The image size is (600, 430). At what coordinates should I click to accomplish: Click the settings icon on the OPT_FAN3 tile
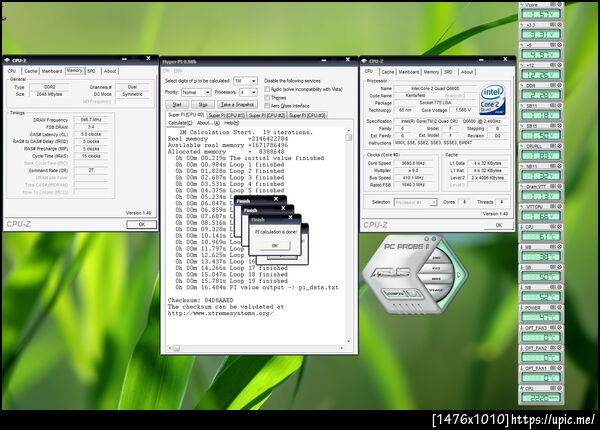[x=553, y=328]
